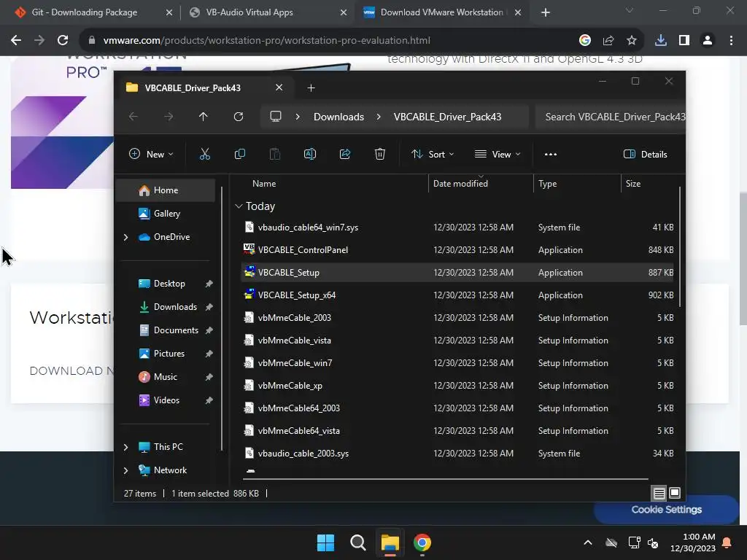Click the Google icon in the address bar
747x560 pixels.
pos(585,41)
